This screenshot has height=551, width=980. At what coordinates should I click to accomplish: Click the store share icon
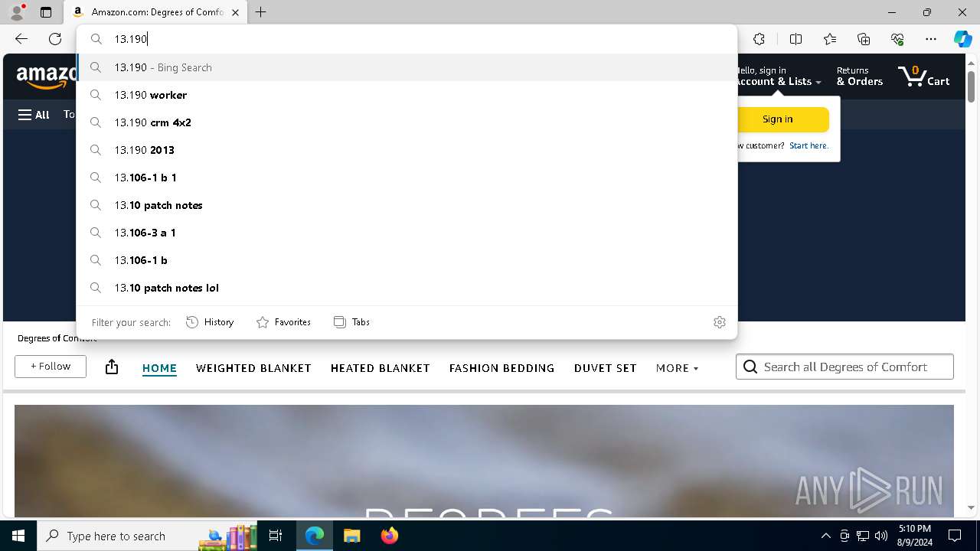[112, 367]
